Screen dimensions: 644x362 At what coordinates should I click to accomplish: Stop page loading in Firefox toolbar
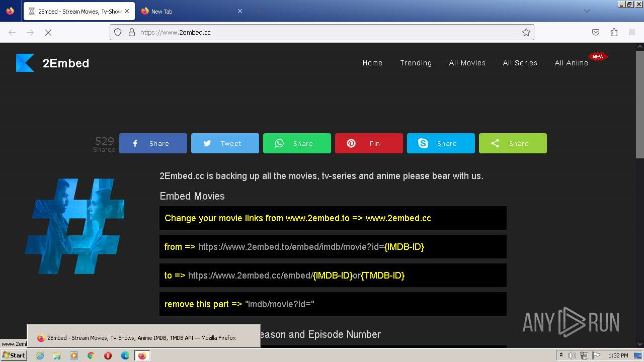48,32
